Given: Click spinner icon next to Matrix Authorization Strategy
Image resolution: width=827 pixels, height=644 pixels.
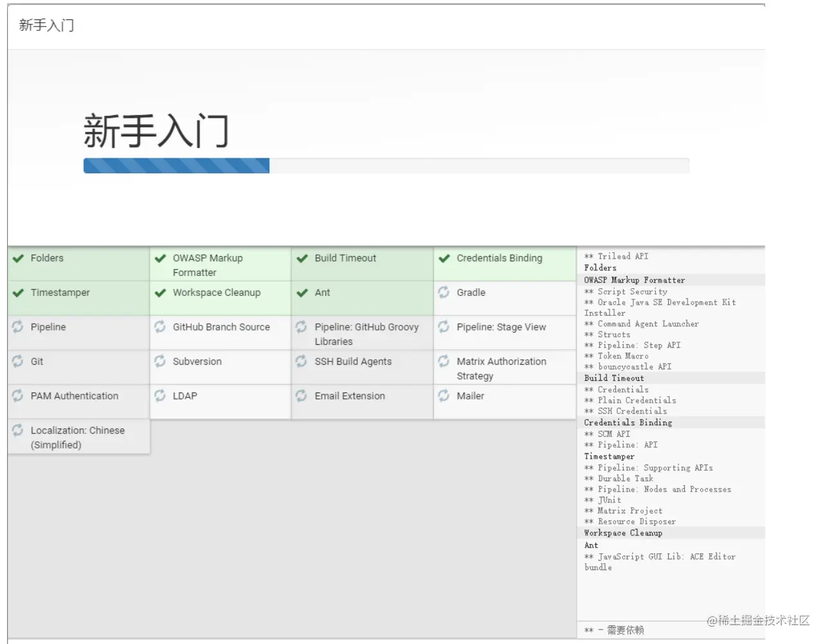Looking at the screenshot, I should tap(444, 361).
